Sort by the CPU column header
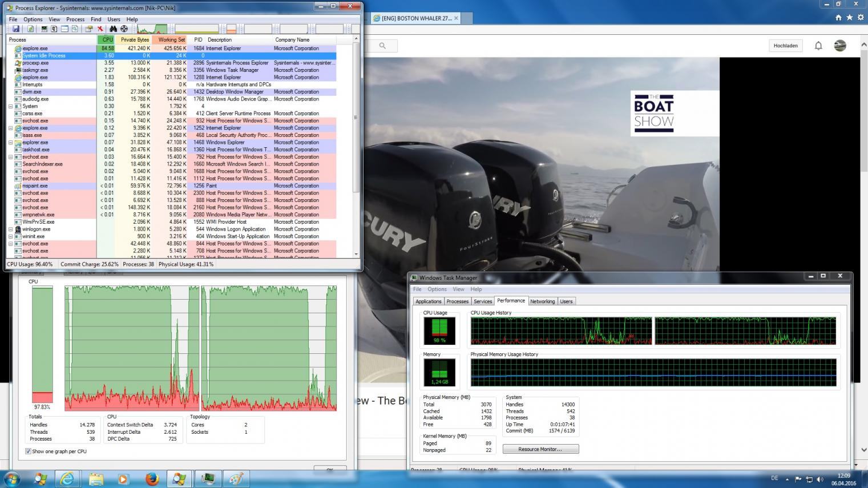The image size is (868, 488). [x=106, y=39]
